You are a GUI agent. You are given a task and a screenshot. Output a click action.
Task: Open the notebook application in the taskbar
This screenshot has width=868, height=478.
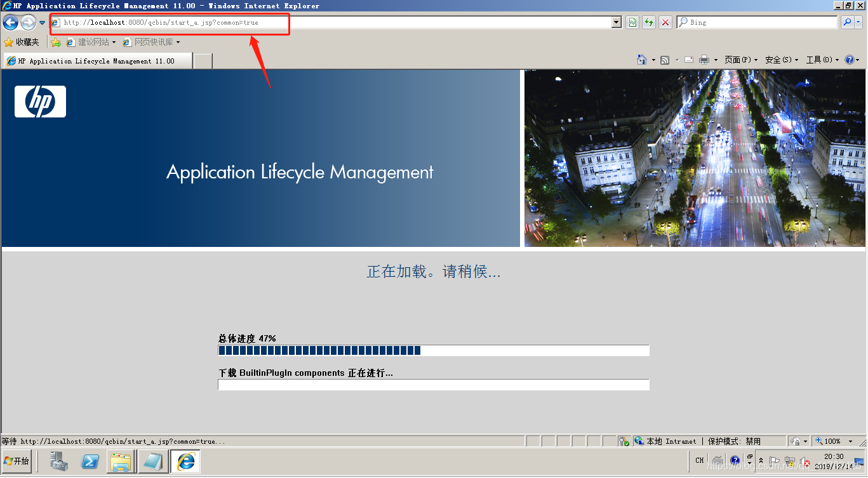pyautogui.click(x=152, y=461)
